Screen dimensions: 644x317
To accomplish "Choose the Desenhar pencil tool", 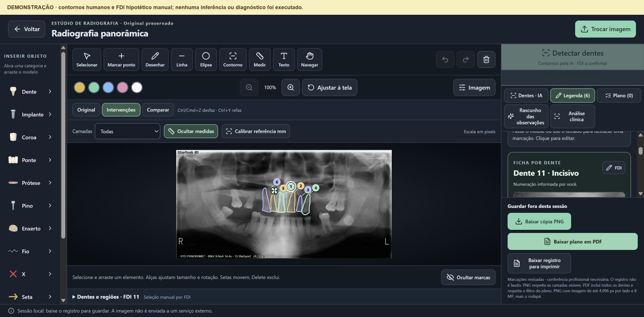I will click(155, 59).
